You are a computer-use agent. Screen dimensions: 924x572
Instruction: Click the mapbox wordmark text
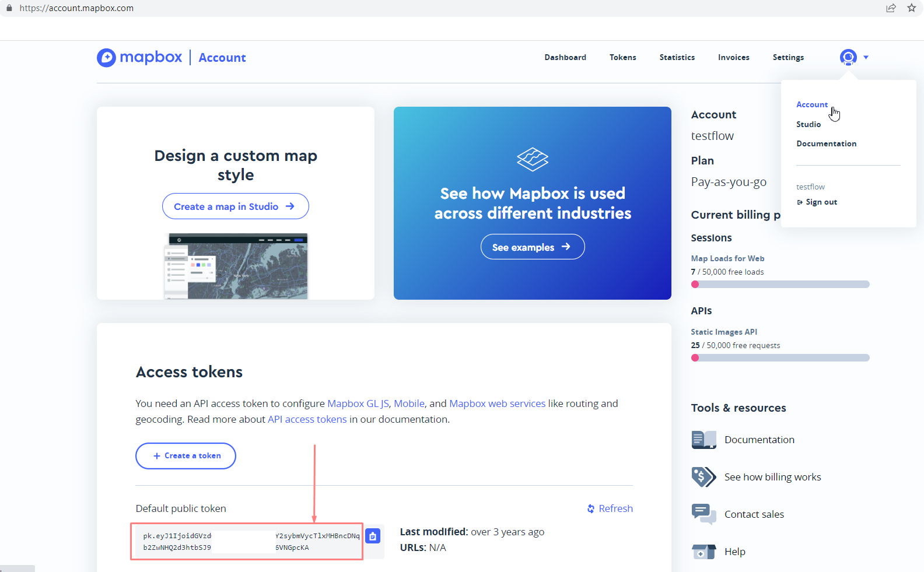click(x=150, y=57)
